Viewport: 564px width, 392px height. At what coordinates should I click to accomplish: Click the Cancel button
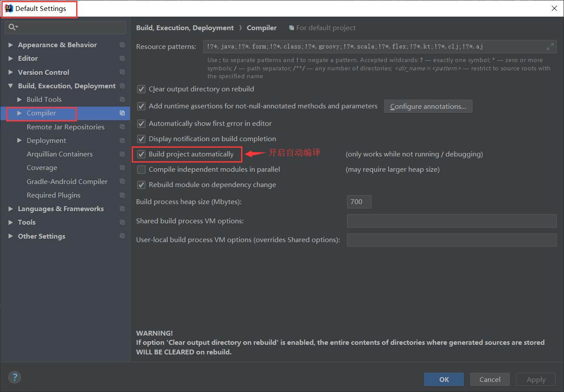[x=490, y=379]
